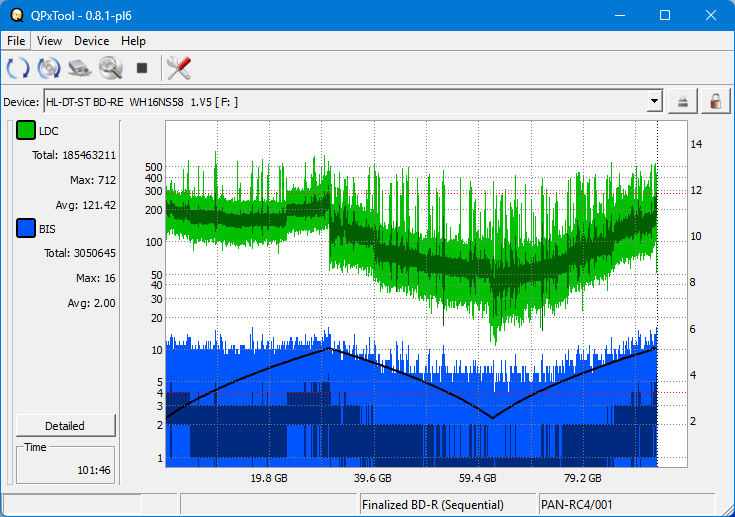The width and height of the screenshot is (735, 517).
Task: Click the 500 label on the graph axis
Action: pos(154,167)
